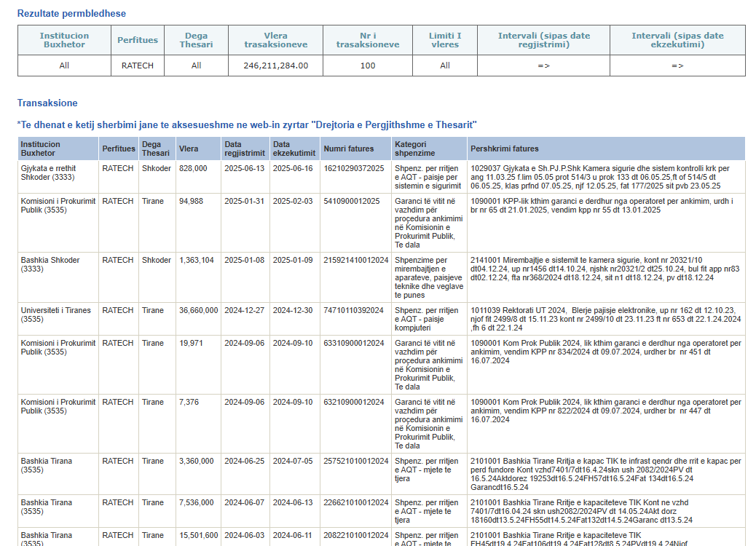Click the Data ekzekutimit column header
756x546 pixels.
(295, 149)
